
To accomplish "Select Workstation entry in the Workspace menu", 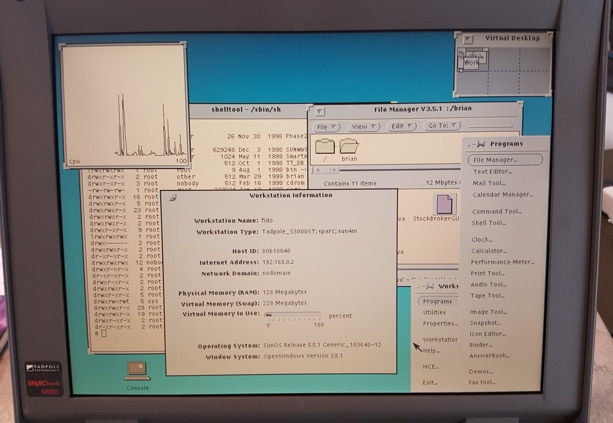I will (440, 340).
